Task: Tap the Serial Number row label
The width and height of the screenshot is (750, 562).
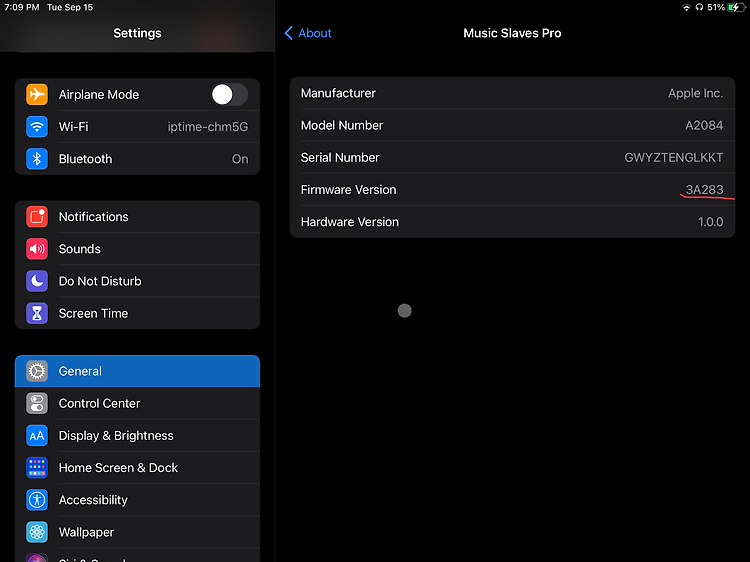Action: 340,157
